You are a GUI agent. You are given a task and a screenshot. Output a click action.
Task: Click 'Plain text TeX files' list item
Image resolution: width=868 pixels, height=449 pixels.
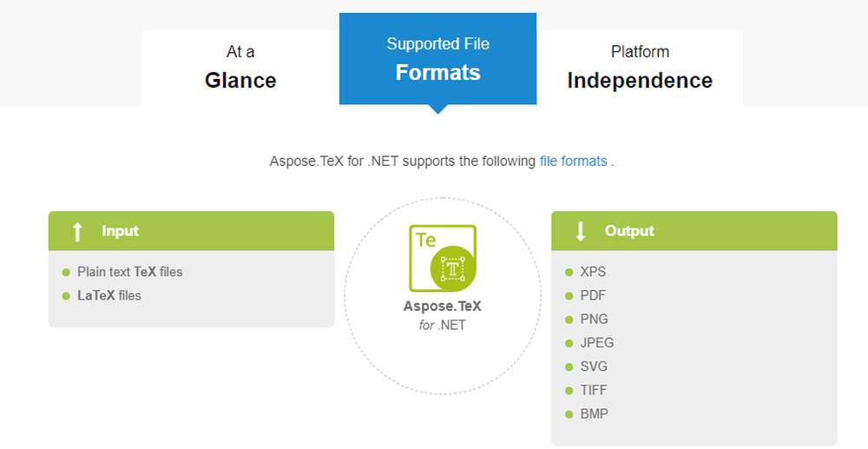129,272
